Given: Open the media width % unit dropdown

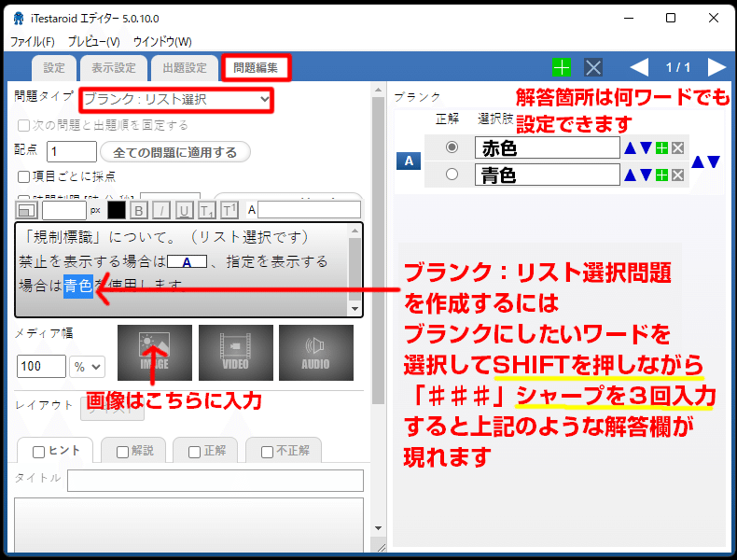Looking at the screenshot, I should click(88, 366).
